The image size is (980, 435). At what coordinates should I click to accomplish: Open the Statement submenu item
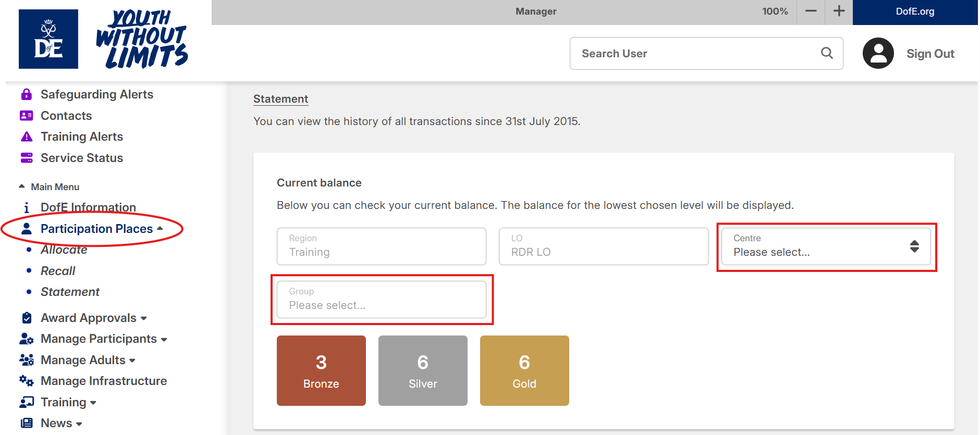click(70, 292)
